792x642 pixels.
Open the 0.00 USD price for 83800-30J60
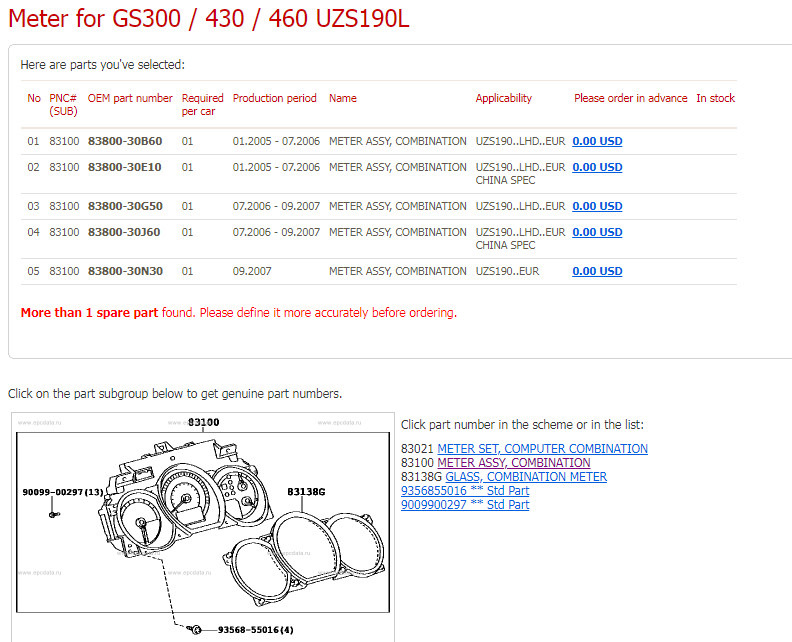pos(597,232)
